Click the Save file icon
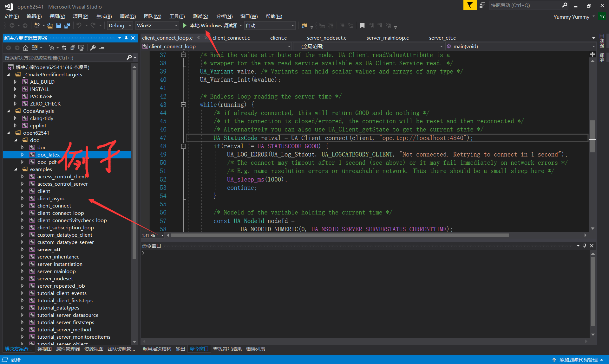The image size is (609, 364). pos(59,26)
